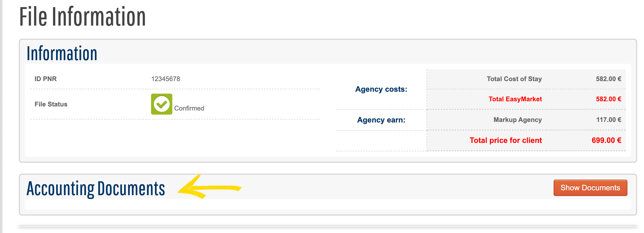Click the Agency earn label
This screenshot has height=233, width=644.
(381, 120)
